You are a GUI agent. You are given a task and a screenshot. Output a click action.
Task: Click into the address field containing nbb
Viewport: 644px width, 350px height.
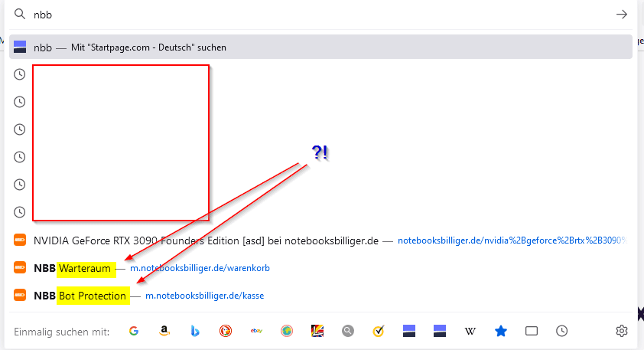click(x=320, y=15)
